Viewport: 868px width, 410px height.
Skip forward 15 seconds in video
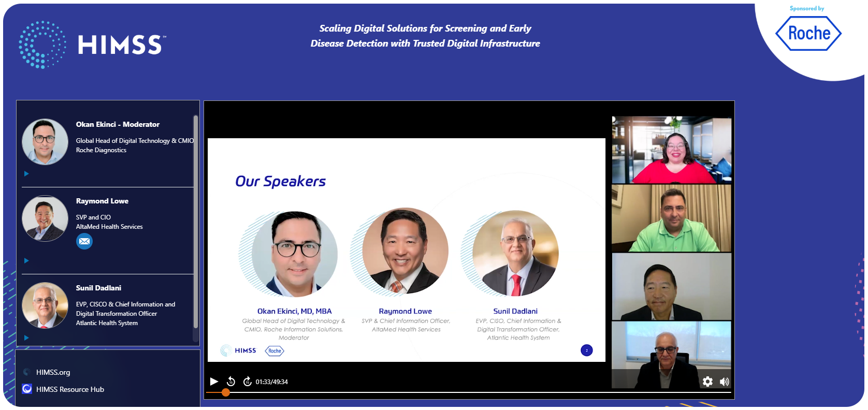(x=248, y=382)
